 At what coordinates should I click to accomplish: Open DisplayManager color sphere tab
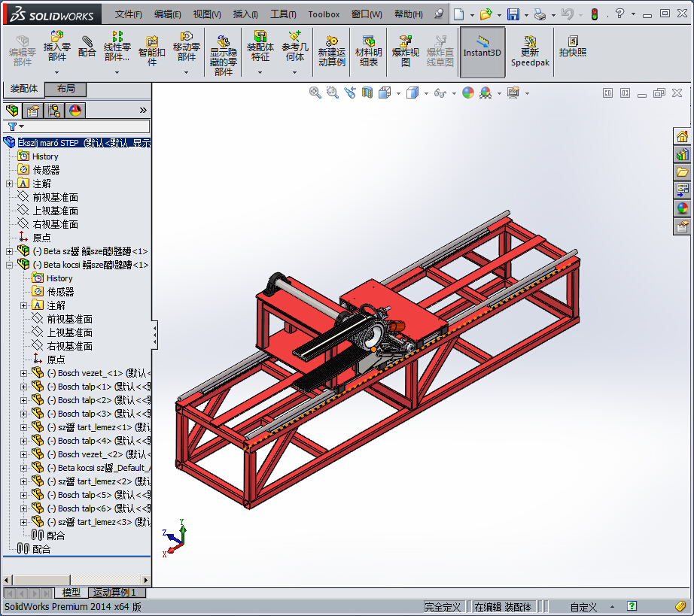click(75, 110)
